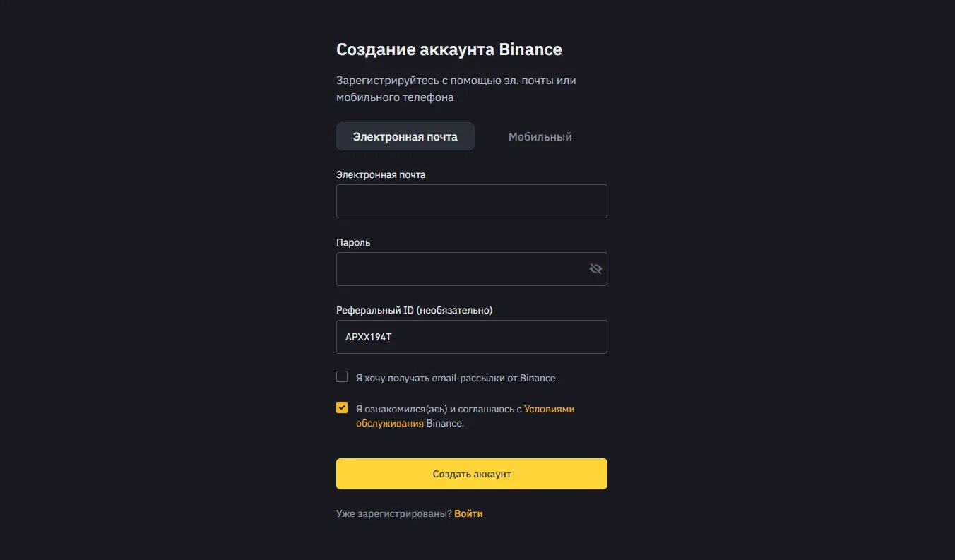
Task: Enable the Binance email newsletter checkbox
Action: click(342, 377)
